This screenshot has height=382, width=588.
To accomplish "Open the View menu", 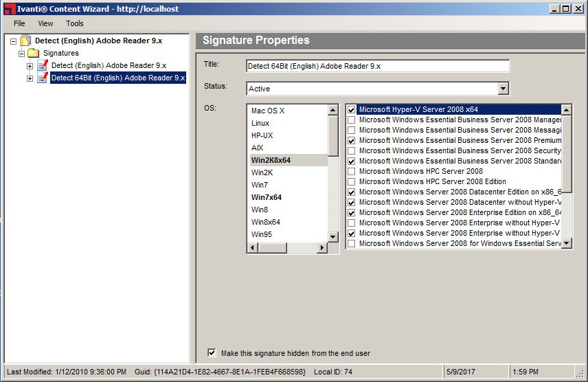I will (x=45, y=23).
